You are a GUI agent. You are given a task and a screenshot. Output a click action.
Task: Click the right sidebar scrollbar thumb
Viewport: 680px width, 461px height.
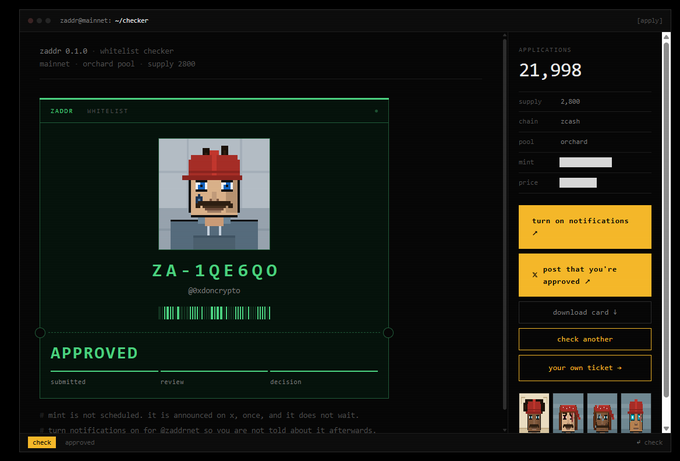point(667,219)
